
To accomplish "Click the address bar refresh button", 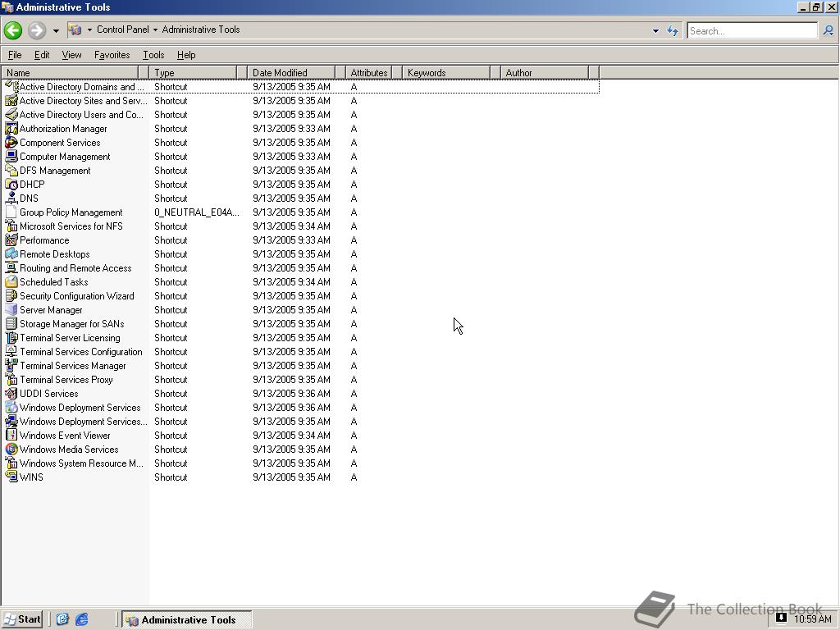I will point(673,30).
